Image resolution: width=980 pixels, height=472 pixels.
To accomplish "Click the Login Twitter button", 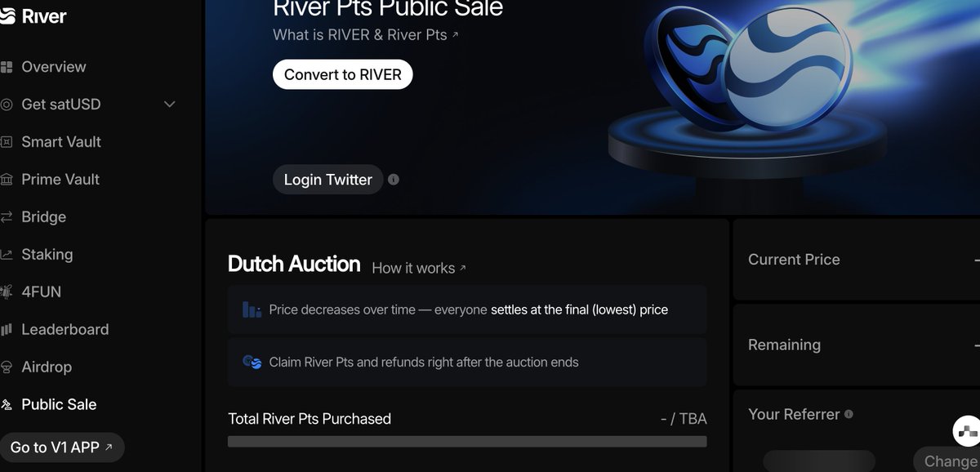I will [327, 180].
